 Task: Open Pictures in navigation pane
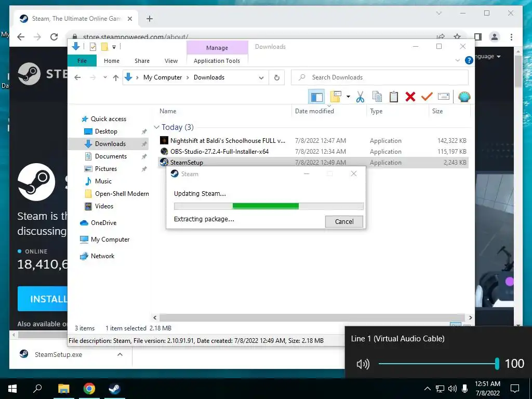105,169
